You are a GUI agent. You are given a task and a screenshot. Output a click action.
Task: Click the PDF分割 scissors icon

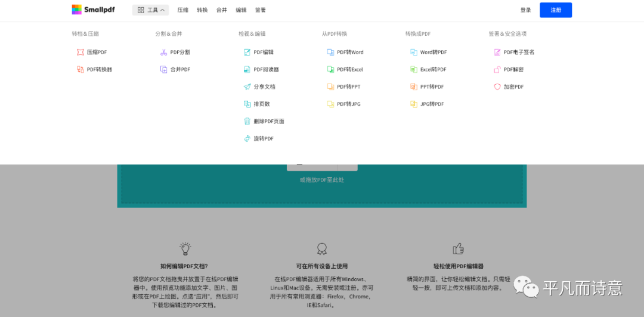[x=163, y=53]
